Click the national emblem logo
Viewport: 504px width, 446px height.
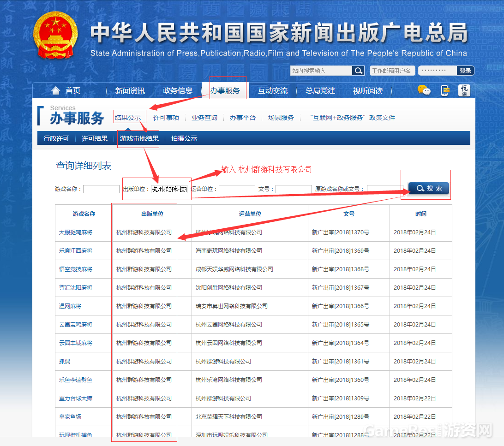click(55, 35)
